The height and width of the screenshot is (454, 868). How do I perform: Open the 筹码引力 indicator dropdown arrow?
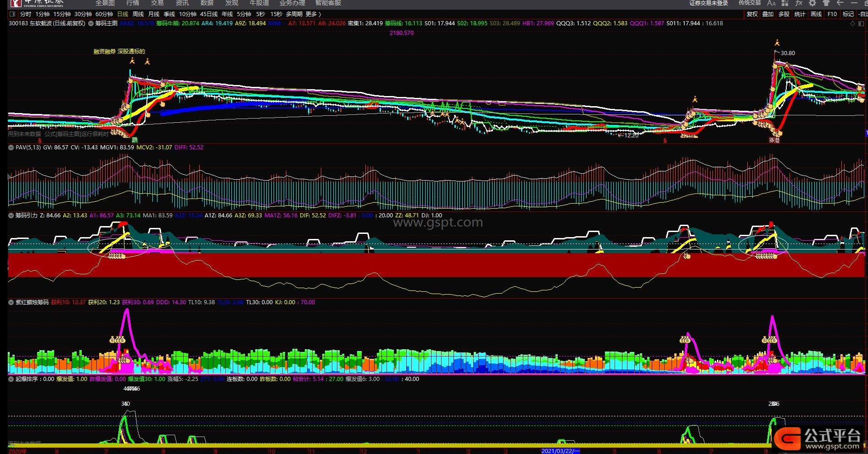point(11,215)
